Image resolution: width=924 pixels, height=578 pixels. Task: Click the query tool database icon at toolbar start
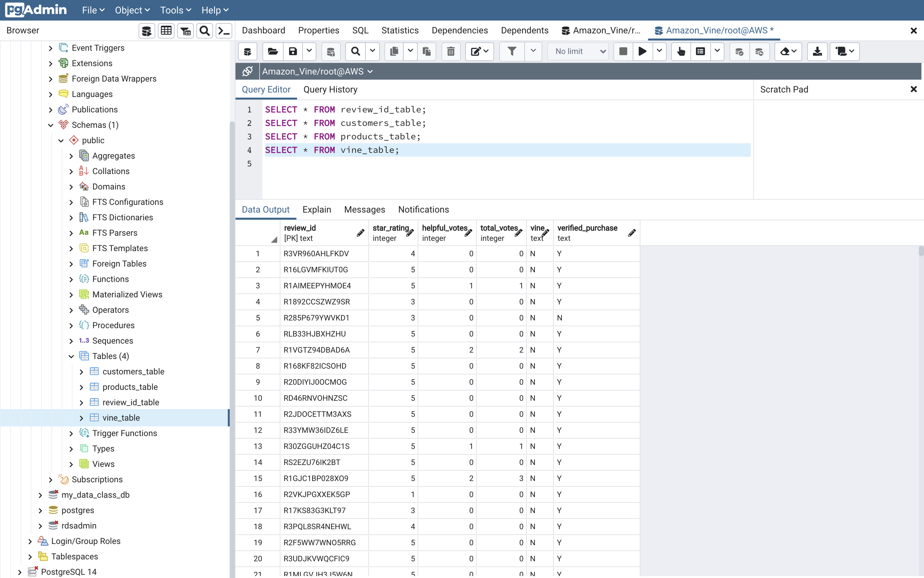pos(247,51)
